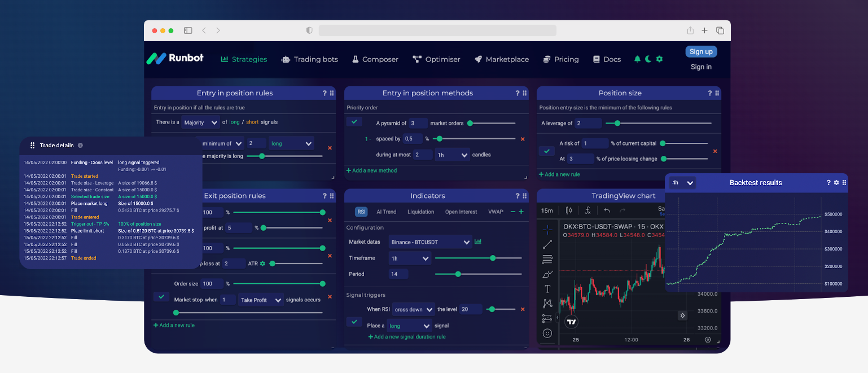Open the Timeframe 1h dropdown in Indicators

point(410,258)
